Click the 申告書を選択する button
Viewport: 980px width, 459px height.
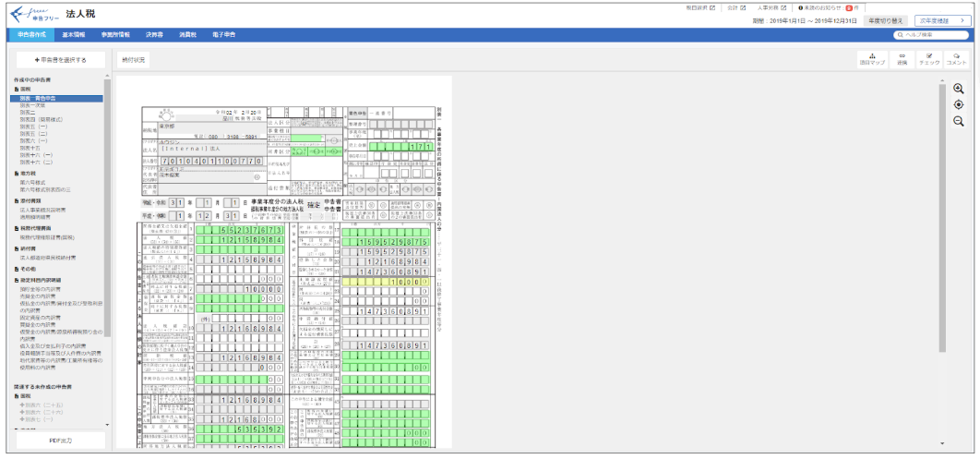(61, 60)
